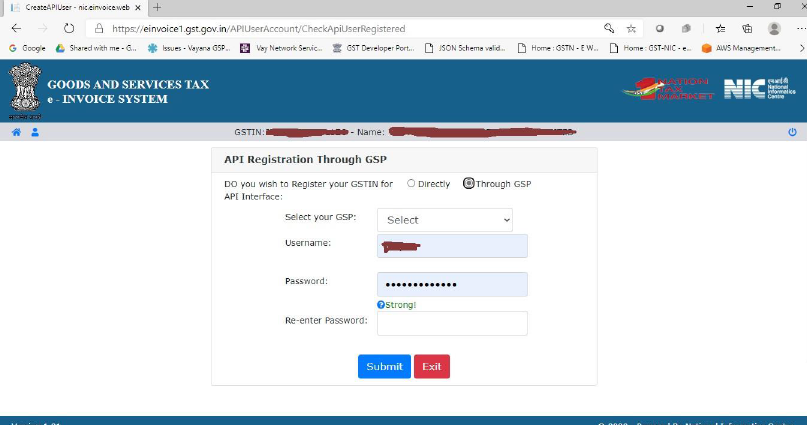This screenshot has width=807, height=425.
Task: Open the Select your GSP dropdown
Action: point(445,220)
